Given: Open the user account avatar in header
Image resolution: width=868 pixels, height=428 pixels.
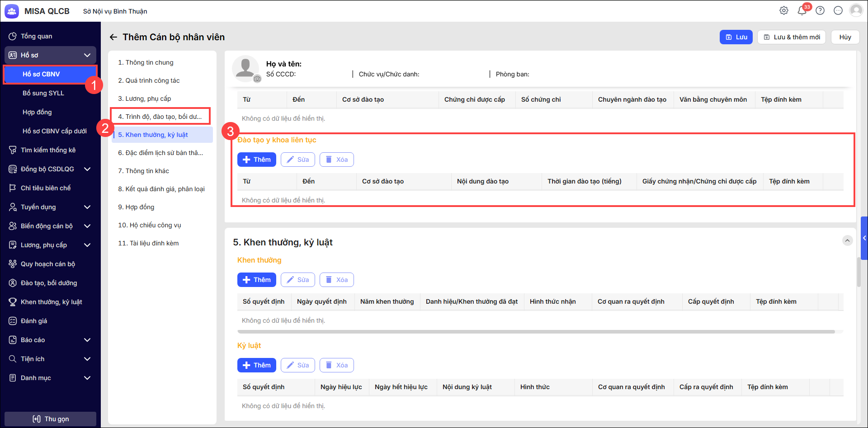Looking at the screenshot, I should tap(856, 10).
